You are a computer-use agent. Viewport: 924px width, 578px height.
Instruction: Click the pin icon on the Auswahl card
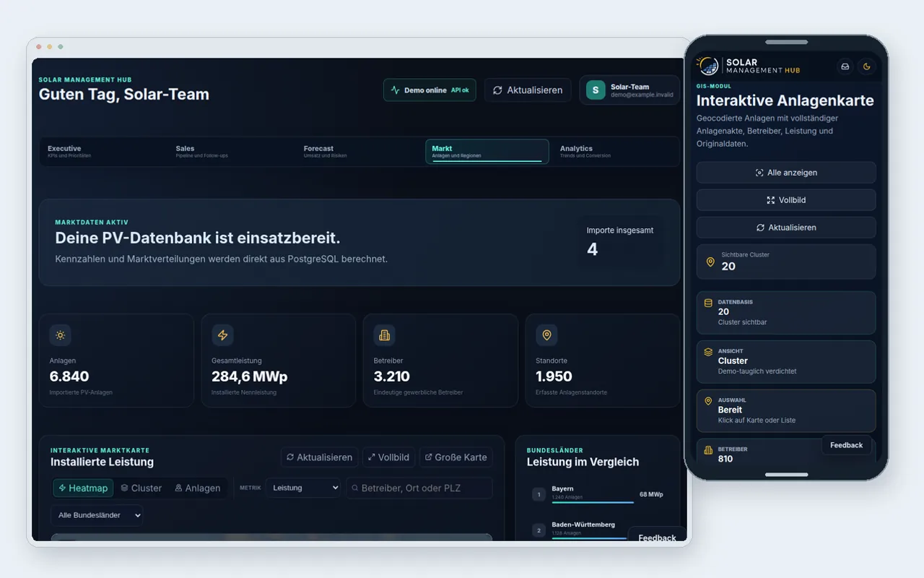click(x=708, y=401)
